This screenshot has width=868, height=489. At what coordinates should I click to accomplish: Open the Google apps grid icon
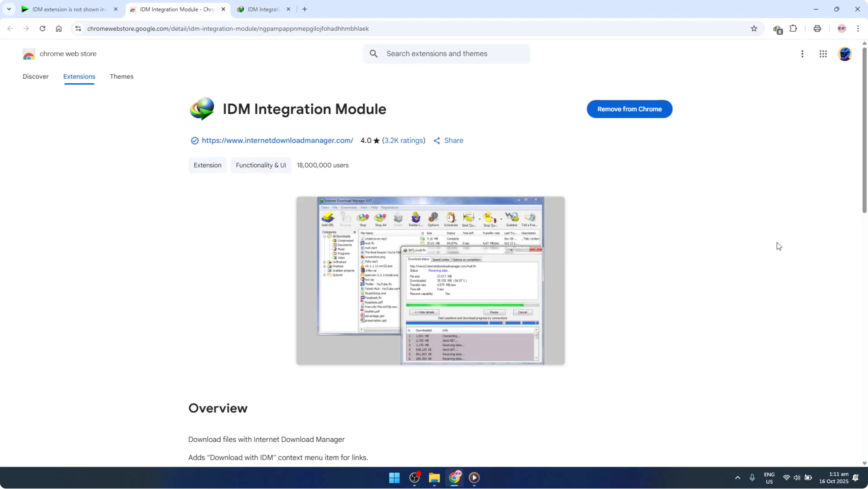[x=823, y=54]
